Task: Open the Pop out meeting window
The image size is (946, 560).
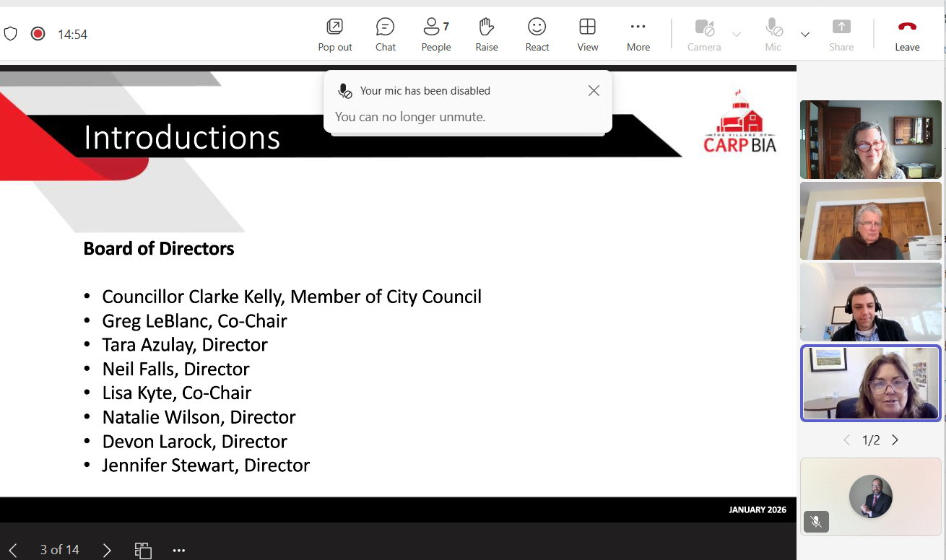Action: tap(335, 35)
